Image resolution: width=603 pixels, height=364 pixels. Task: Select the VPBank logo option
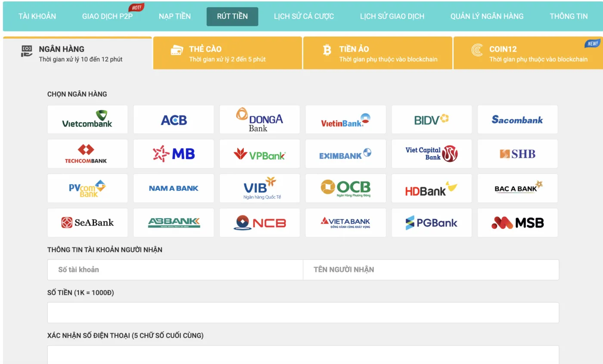(x=259, y=154)
